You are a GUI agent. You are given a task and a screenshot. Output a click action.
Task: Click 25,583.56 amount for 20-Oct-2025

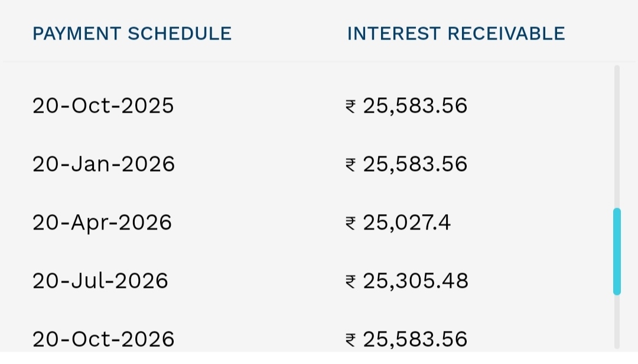pyautogui.click(x=415, y=106)
